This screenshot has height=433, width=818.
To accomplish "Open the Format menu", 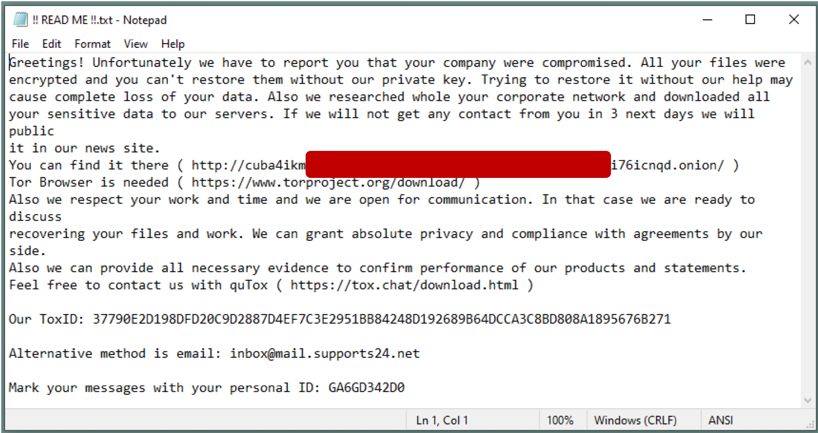I will click(x=92, y=44).
